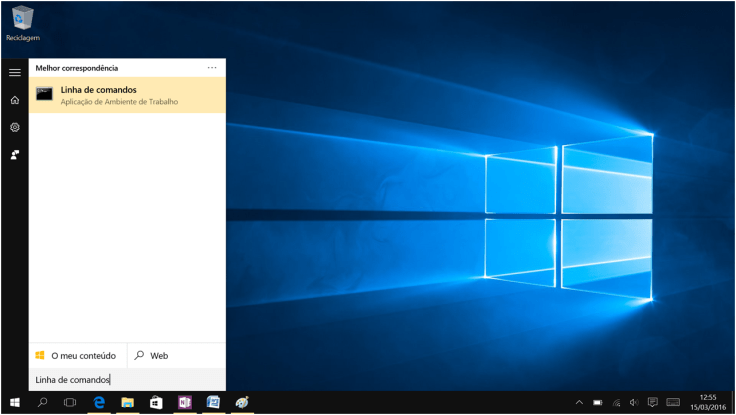736x415 pixels.
Task: Switch to 'O meu conteúdo' filter
Action: (77, 355)
